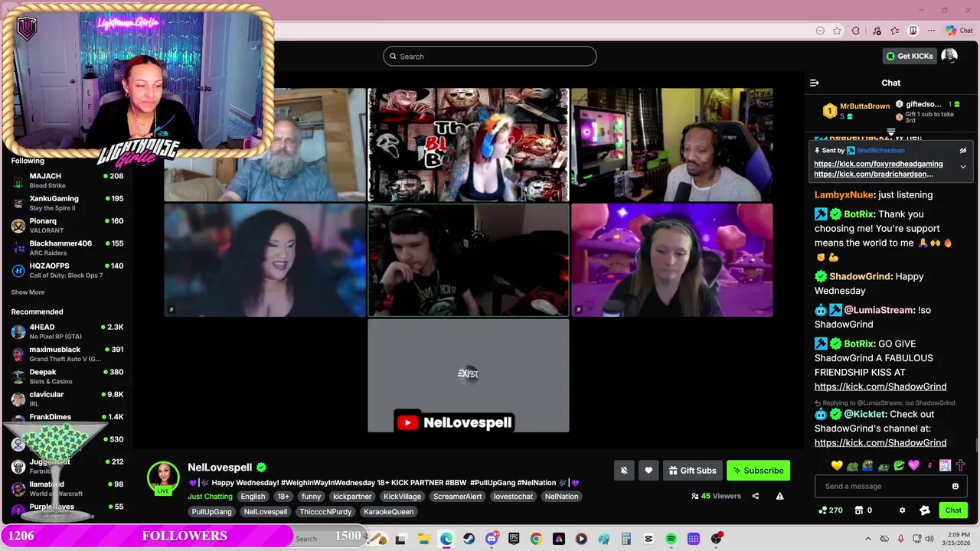This screenshot has width=980, height=551.
Task: Open the browser settings and more ellipsis menu
Action: tap(931, 31)
